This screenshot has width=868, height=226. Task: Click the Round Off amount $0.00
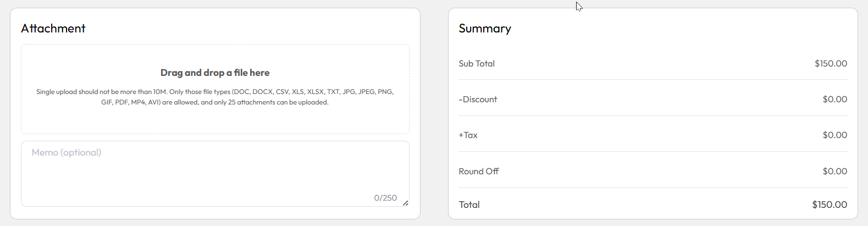click(834, 172)
